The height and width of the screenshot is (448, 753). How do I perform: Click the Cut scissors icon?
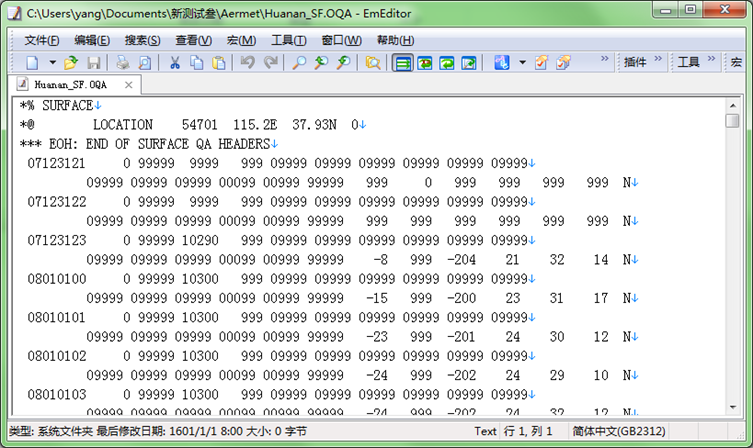[174, 62]
